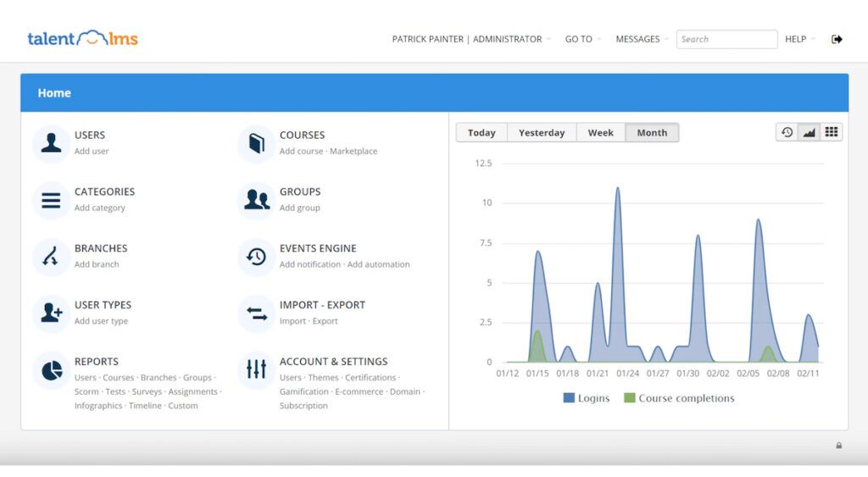Open the E-commerce settings link
868x477 pixels.
(359, 391)
